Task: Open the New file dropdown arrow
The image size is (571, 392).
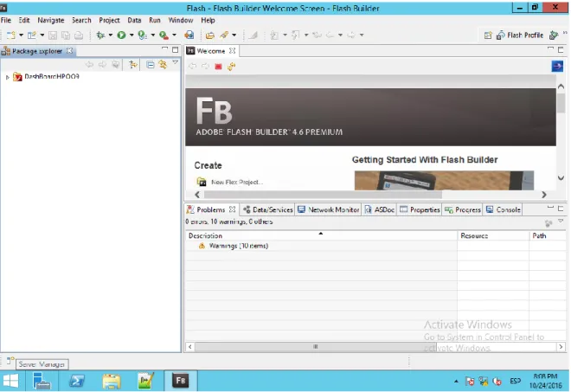Action: 21,35
